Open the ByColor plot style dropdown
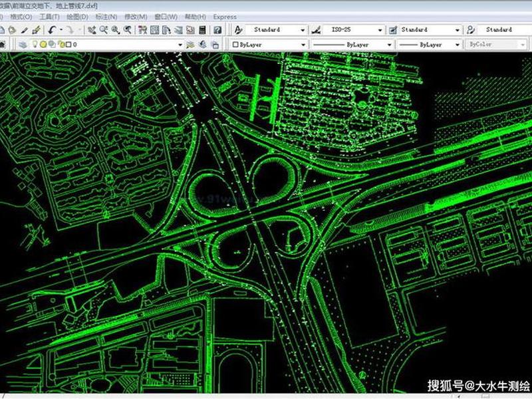 [x=523, y=45]
